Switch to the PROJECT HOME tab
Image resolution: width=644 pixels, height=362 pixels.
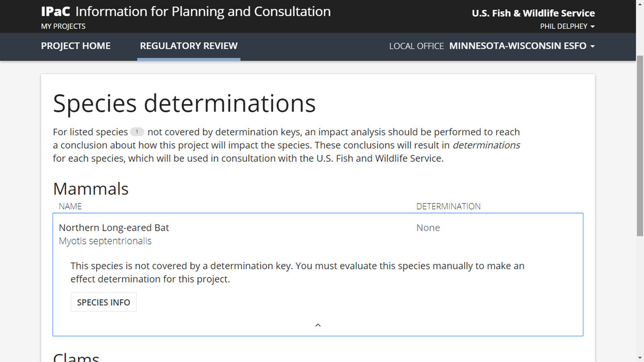pos(76,46)
